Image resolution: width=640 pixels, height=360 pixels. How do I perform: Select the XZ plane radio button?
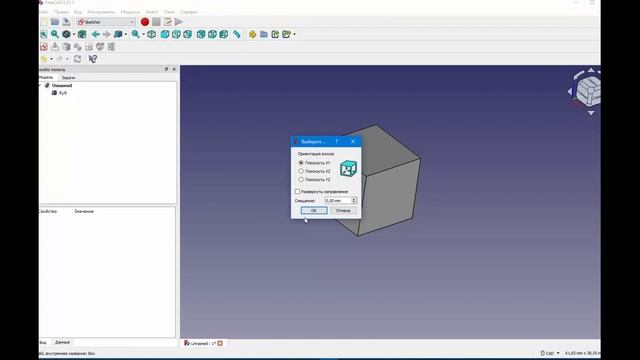301,171
